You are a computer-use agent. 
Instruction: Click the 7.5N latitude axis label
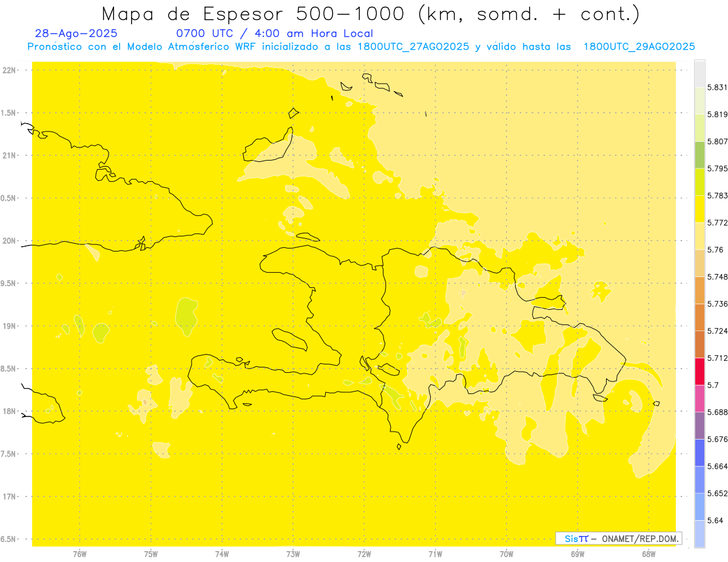(8, 454)
